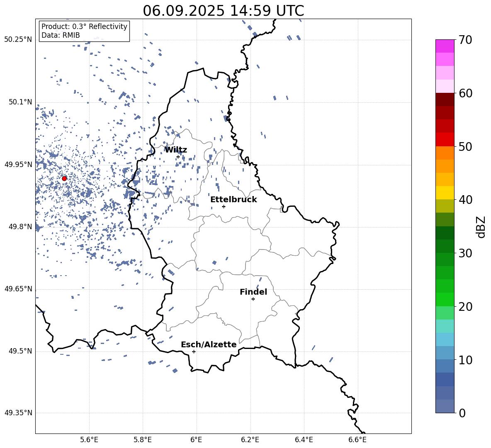The image size is (491, 448).
Task: Click the yellow colorbar segment above 40
Action: (x=445, y=193)
